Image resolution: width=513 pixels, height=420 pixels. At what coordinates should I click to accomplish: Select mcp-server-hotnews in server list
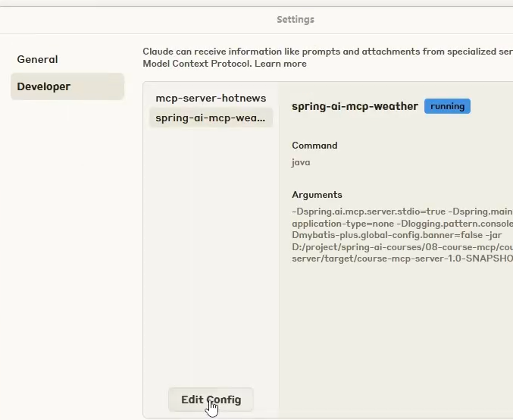[211, 98]
